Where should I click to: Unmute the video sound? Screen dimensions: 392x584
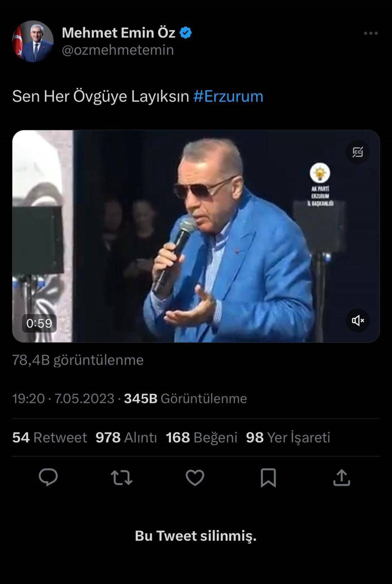pos(358,320)
